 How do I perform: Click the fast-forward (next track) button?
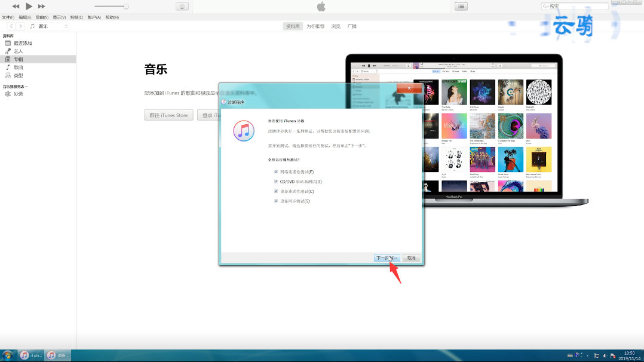(41, 6)
